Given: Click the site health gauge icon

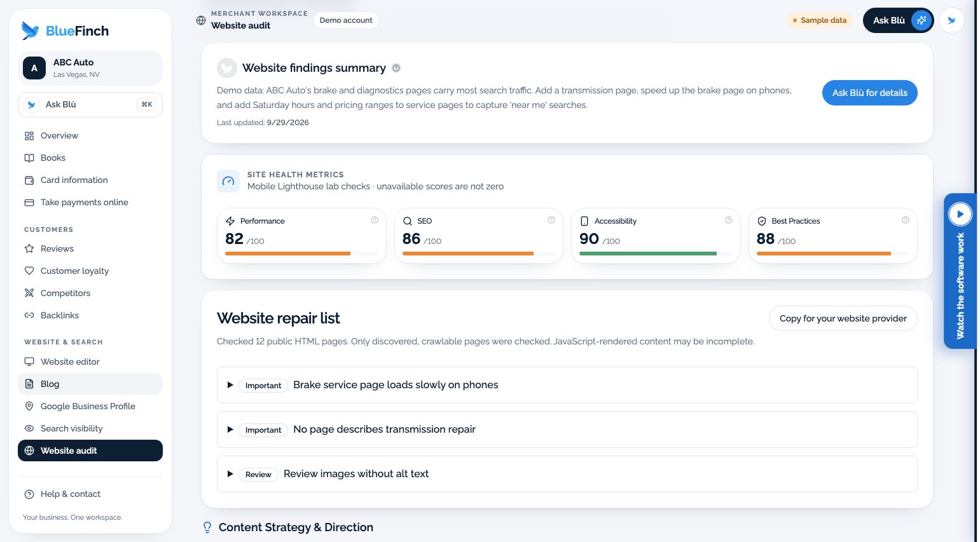Looking at the screenshot, I should [x=228, y=181].
